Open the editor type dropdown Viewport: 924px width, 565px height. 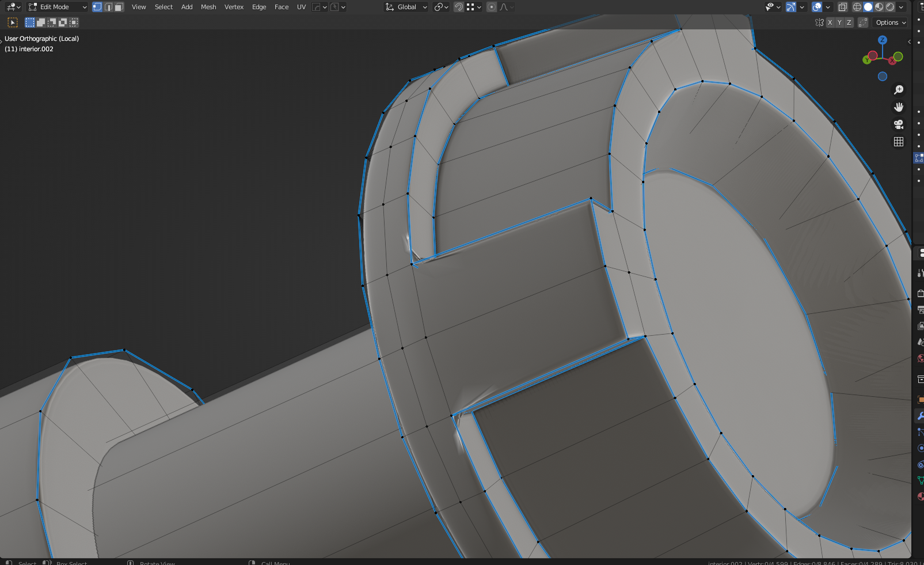[14, 7]
